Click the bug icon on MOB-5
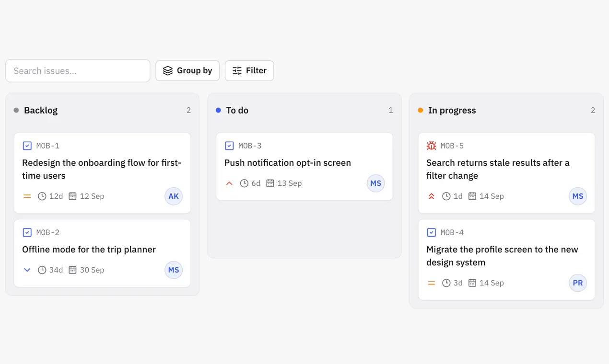The width and height of the screenshot is (609, 364). [x=431, y=146]
